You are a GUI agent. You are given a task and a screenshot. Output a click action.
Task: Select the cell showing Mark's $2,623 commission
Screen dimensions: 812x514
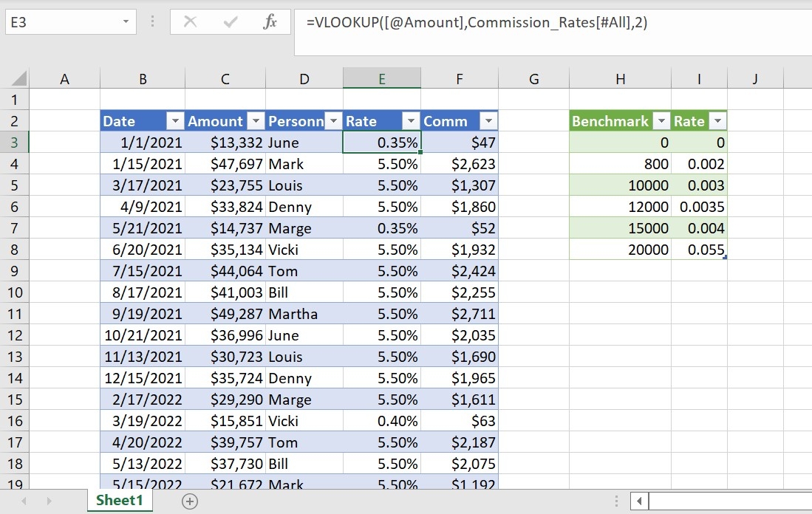460,164
